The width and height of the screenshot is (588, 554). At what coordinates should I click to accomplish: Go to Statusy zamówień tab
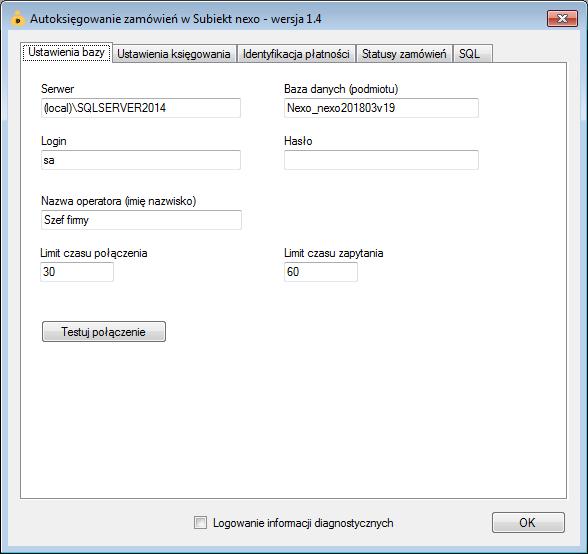pos(404,54)
